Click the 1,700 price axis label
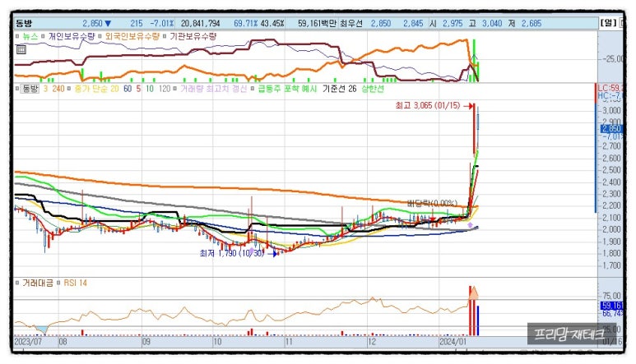The image size is (636, 364). point(611,265)
